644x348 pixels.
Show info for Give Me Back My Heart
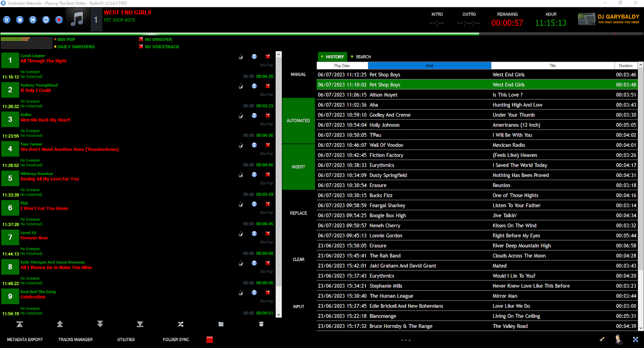pos(254,115)
